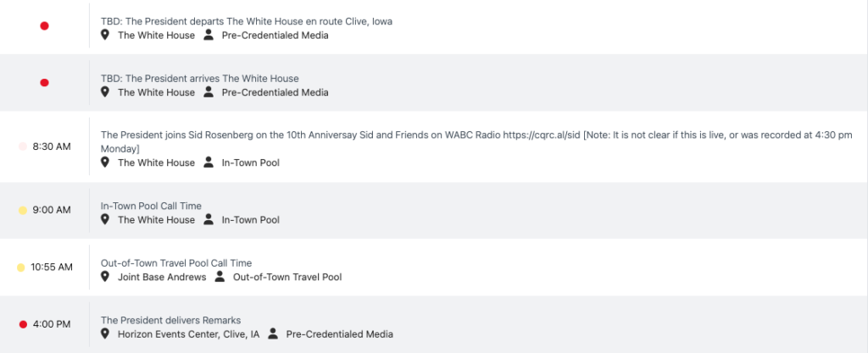Click person icon in 4:00 PM remarks row
The width and height of the screenshot is (868, 353).
click(273, 334)
